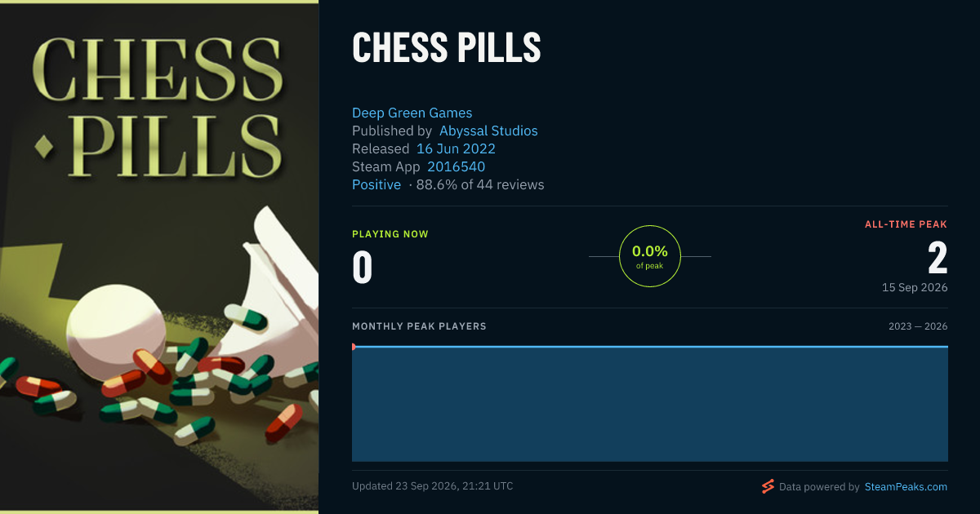Click the Updated 23 Sep 2026 timestamp

tap(433, 486)
